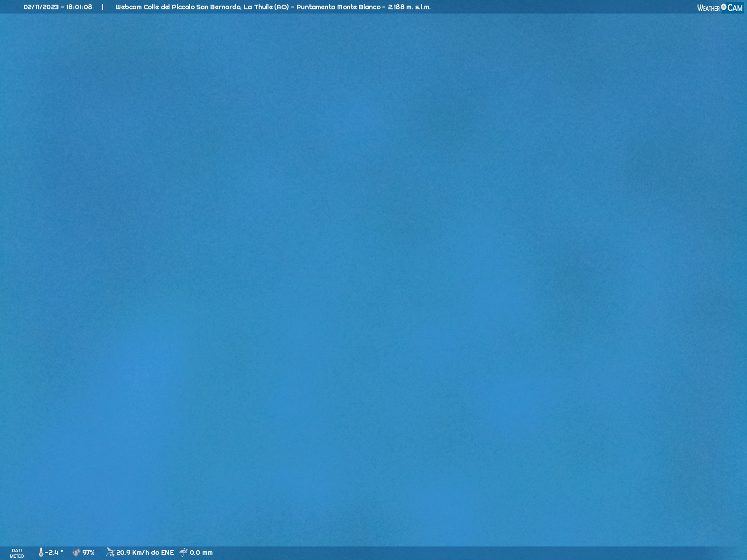The height and width of the screenshot is (560, 747).
Task: Click the wind vane icon
Action: [110, 553]
